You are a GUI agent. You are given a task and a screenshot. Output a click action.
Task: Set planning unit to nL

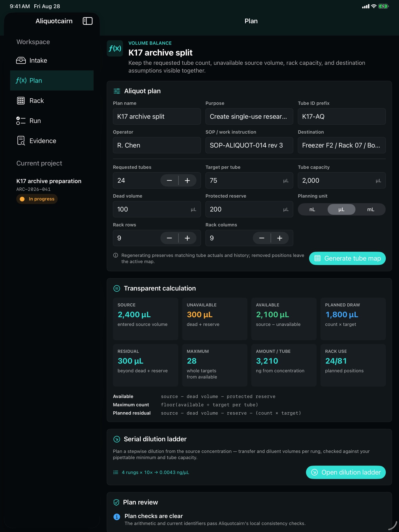click(312, 209)
